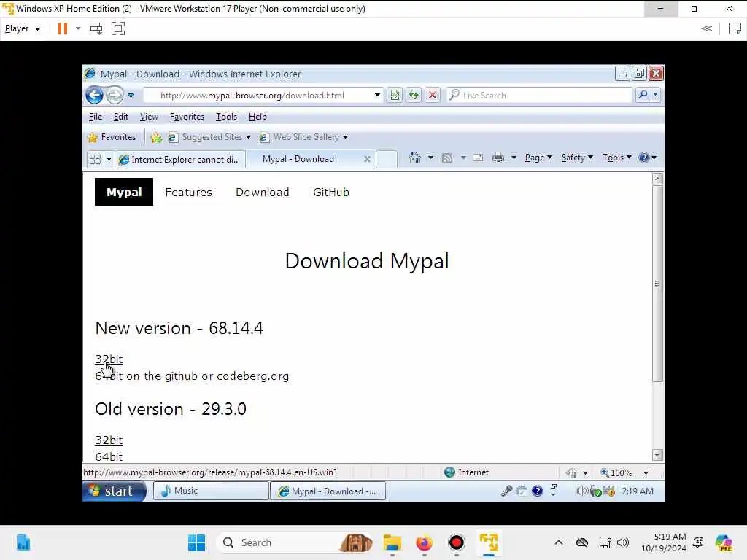The image size is (747, 560).
Task: Open Firefox from host taskbar
Action: point(424,542)
